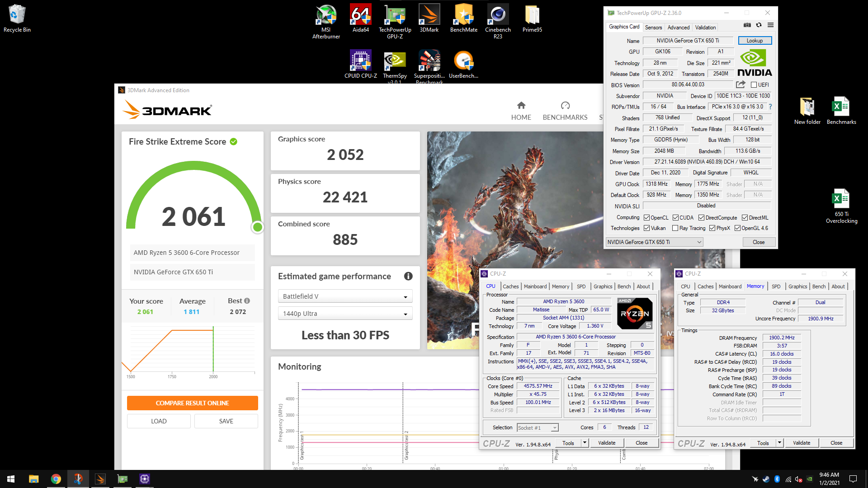This screenshot has height=488, width=868.
Task: Open the ThermSpy desktop shortcut
Action: (x=395, y=67)
